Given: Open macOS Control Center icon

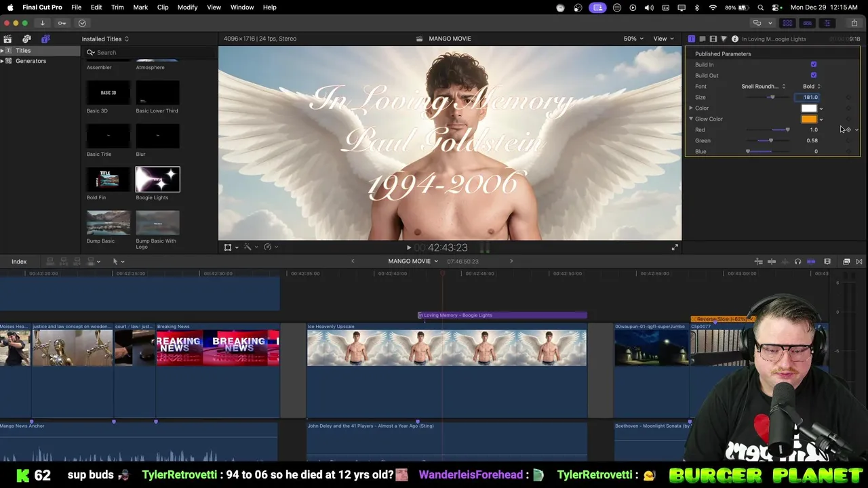Looking at the screenshot, I should (x=776, y=7).
